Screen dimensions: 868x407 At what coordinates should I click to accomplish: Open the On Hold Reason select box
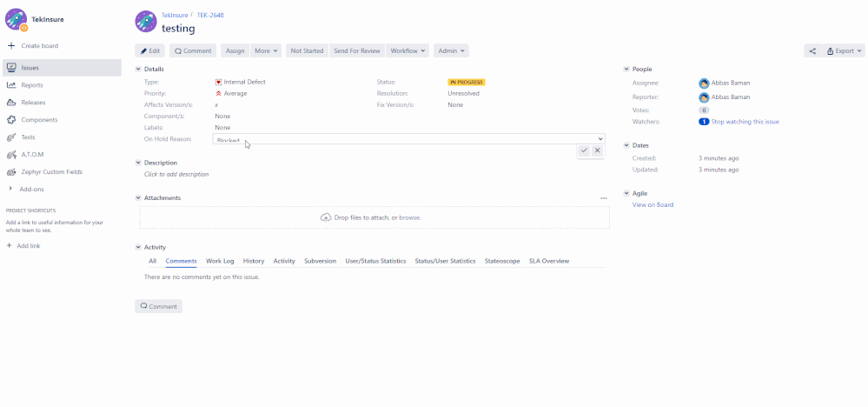(408, 138)
